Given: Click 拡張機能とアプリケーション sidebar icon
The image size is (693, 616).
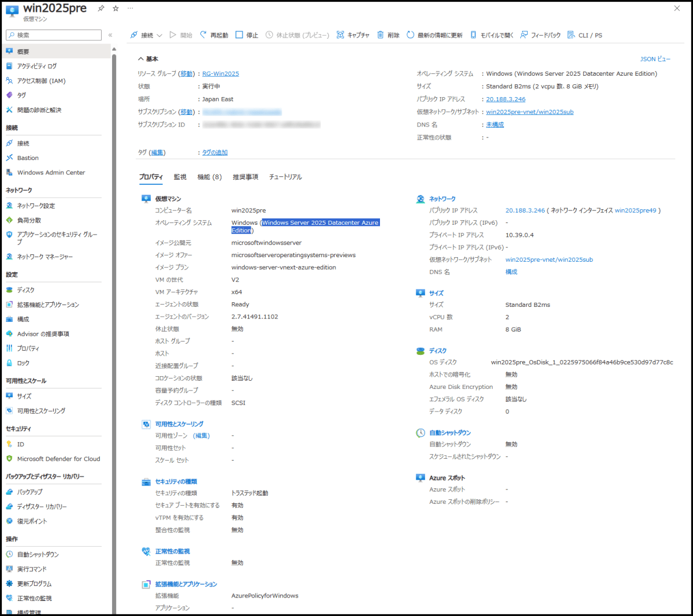Looking at the screenshot, I should 9,305.
